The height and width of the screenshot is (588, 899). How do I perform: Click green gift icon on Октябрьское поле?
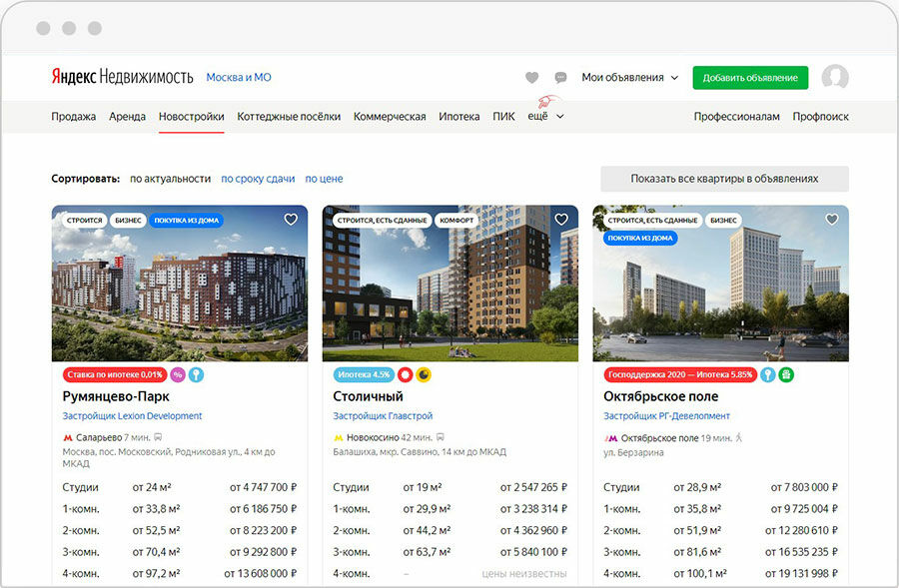point(786,375)
